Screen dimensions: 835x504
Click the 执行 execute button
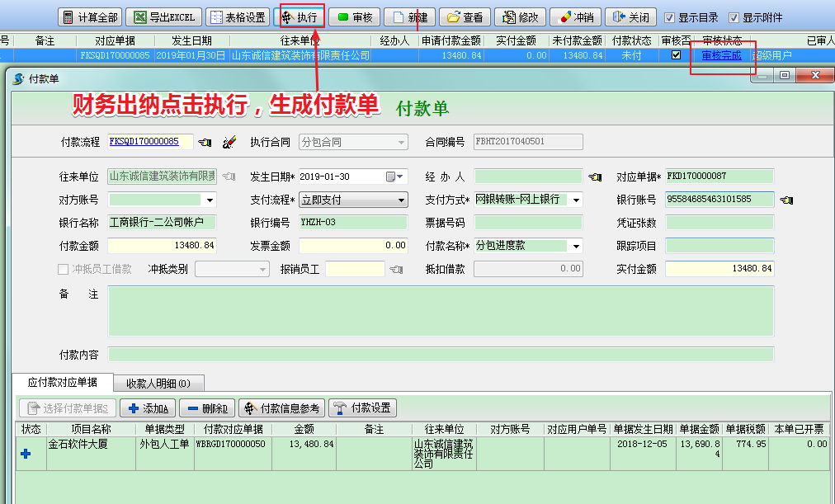pos(299,17)
